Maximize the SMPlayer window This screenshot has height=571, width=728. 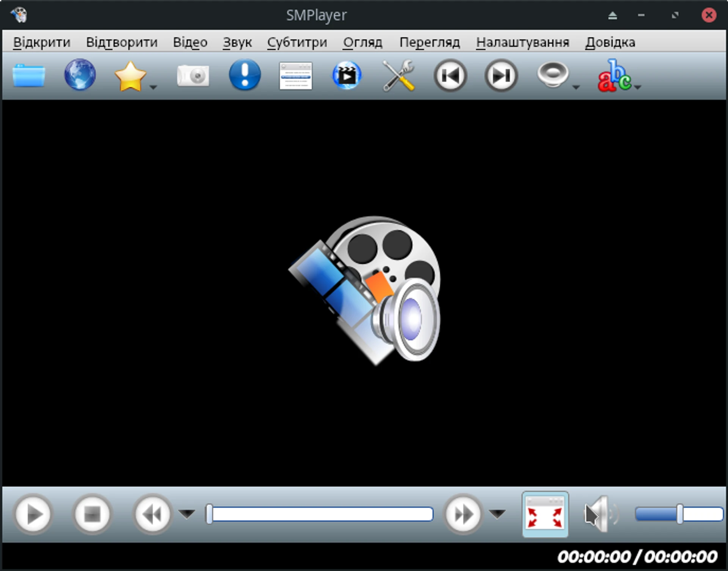[675, 15]
